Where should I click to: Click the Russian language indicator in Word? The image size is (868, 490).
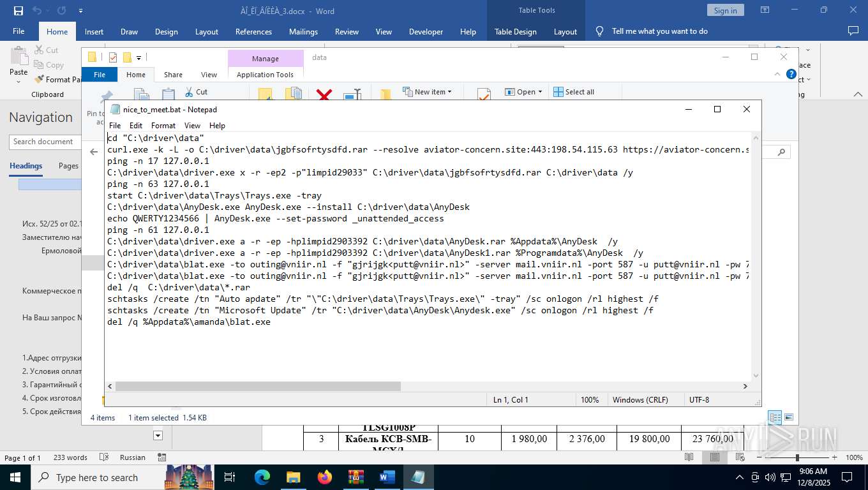coord(133,457)
